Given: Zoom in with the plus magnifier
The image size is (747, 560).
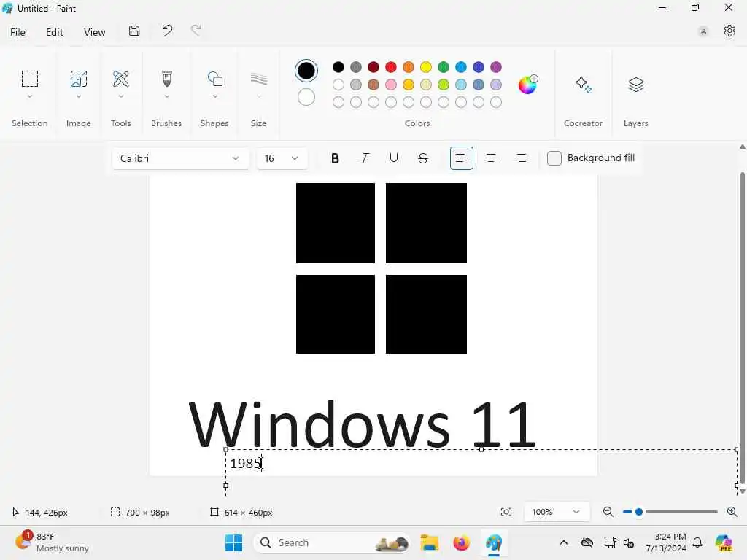Looking at the screenshot, I should click(732, 512).
